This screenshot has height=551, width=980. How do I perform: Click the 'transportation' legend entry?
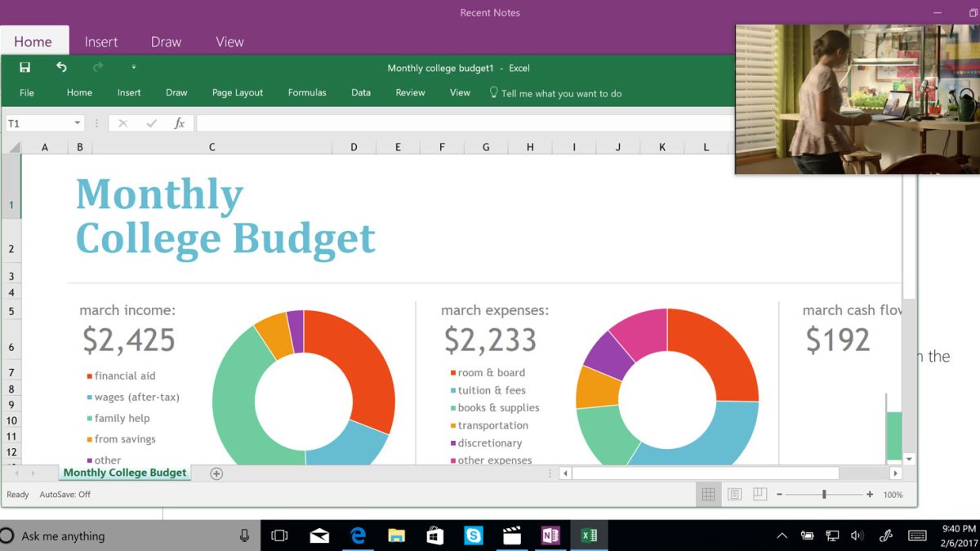pyautogui.click(x=489, y=425)
